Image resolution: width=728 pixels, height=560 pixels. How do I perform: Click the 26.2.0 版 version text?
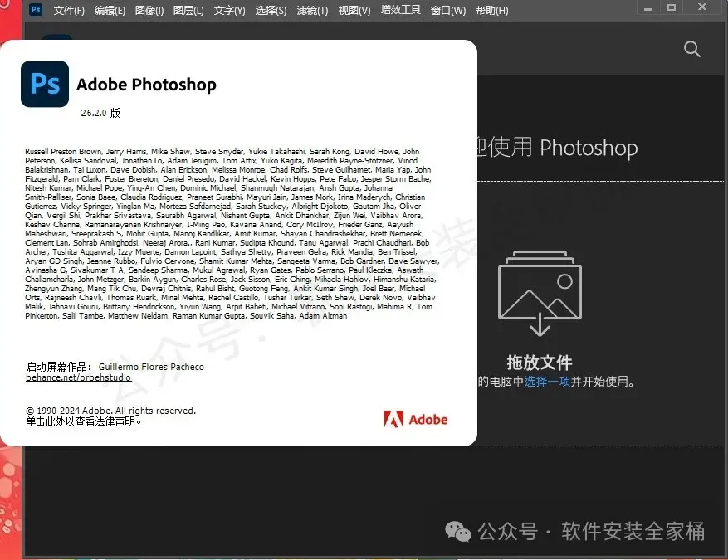[100, 113]
